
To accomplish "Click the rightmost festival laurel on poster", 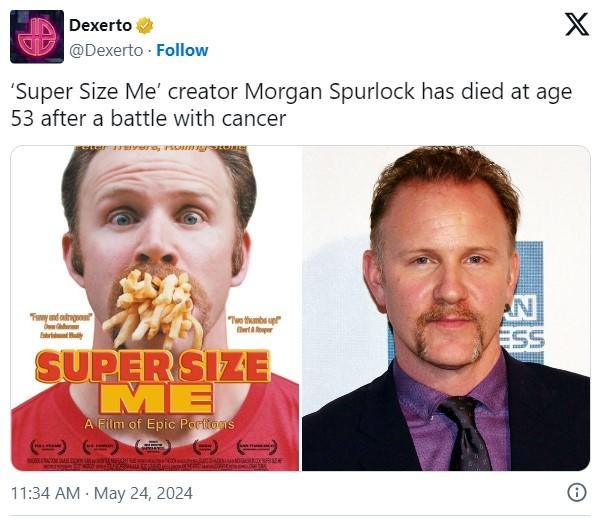I will point(257,446).
